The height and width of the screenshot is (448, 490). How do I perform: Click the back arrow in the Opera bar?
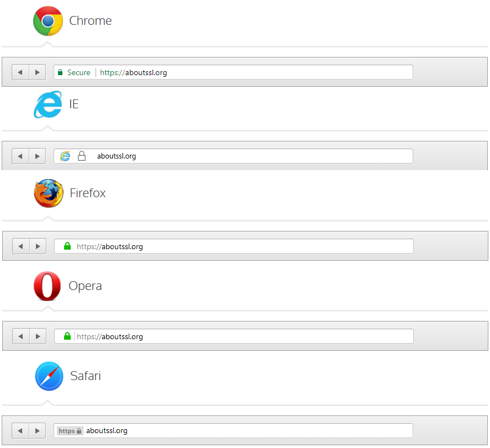[x=21, y=336]
